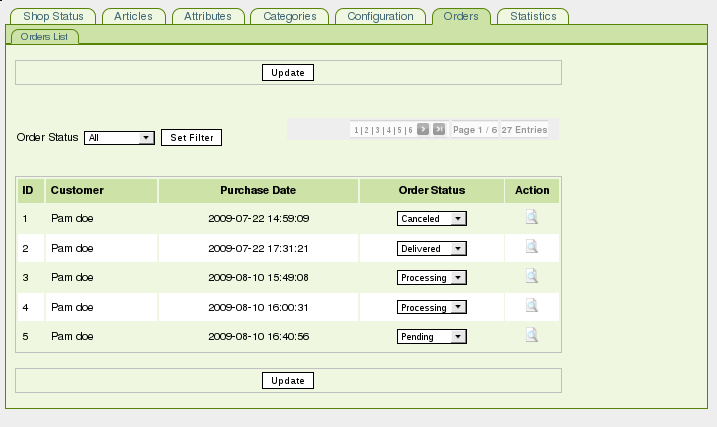
Task: Open the Configuration tab
Action: coord(380,16)
